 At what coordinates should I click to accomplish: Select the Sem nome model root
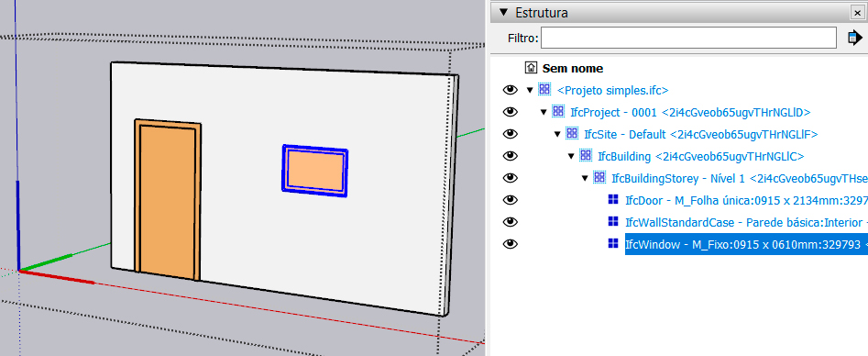[572, 68]
